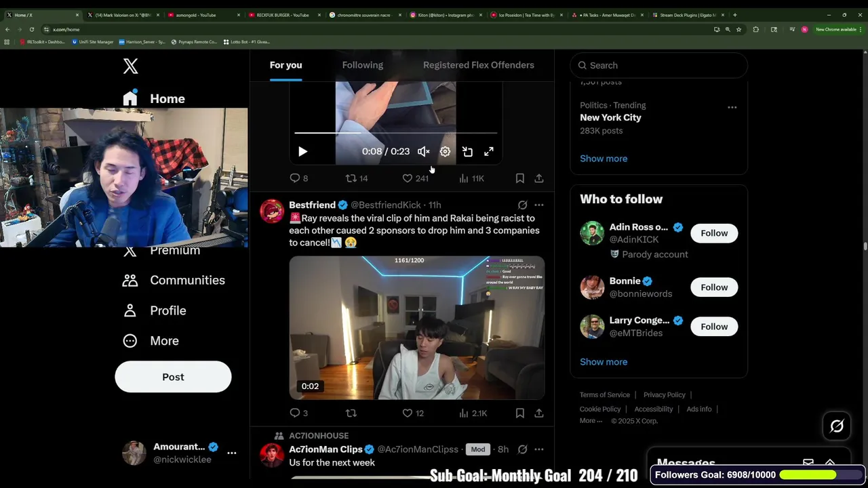
Task: View analytics of post with 11K views
Action: point(471,178)
